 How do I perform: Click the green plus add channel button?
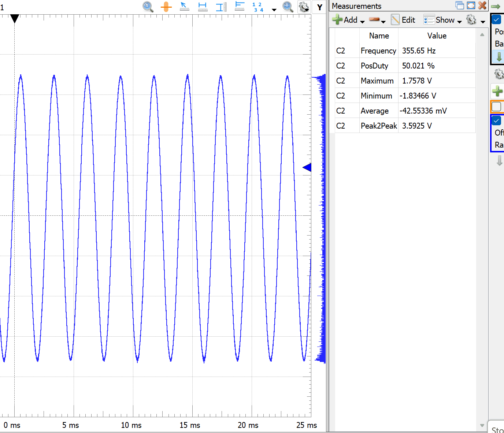click(497, 90)
